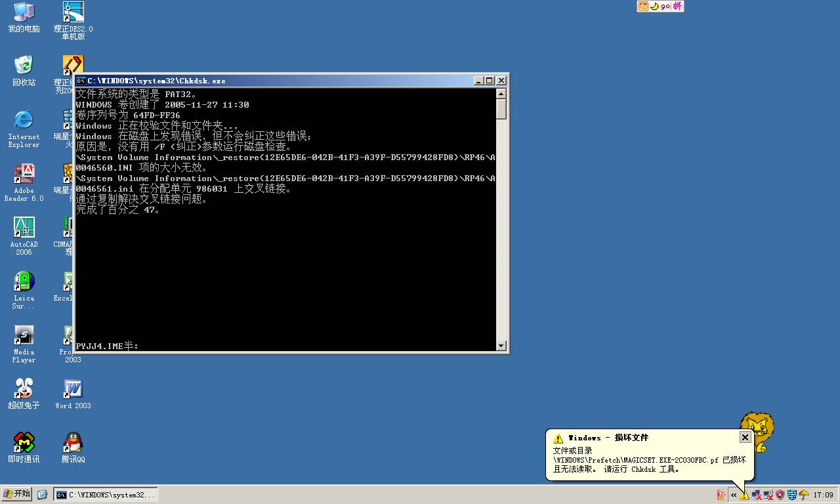The width and height of the screenshot is (840, 504).
Task: Click the quick launch icon beside Start
Action: 42,495
